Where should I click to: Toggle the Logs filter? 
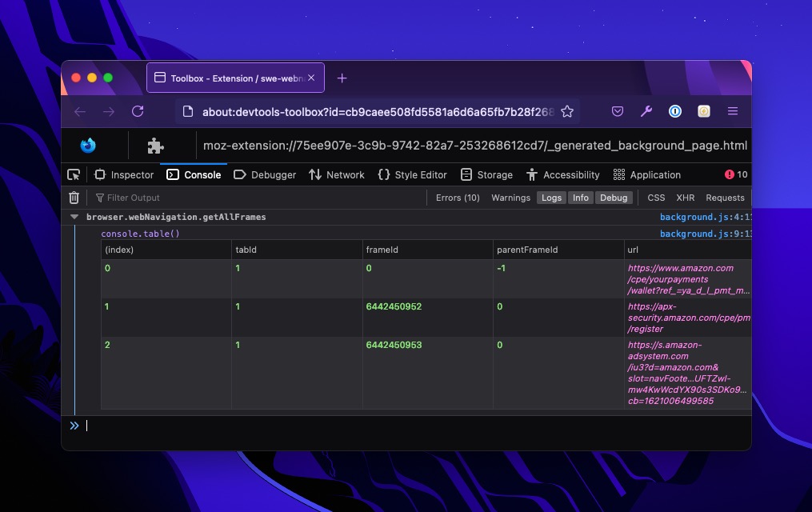(551, 198)
